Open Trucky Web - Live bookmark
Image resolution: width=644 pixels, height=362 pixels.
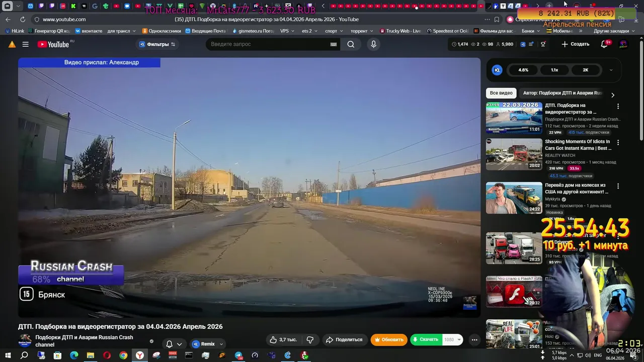tap(400, 31)
